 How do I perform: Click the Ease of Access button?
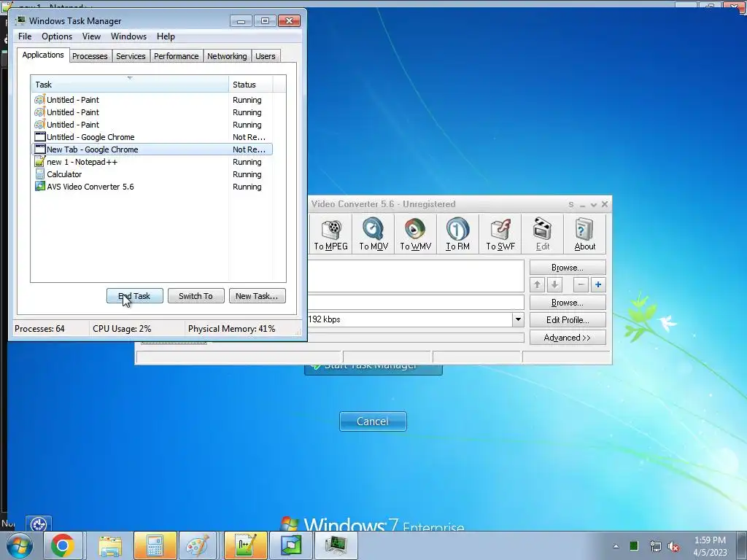coord(38,524)
